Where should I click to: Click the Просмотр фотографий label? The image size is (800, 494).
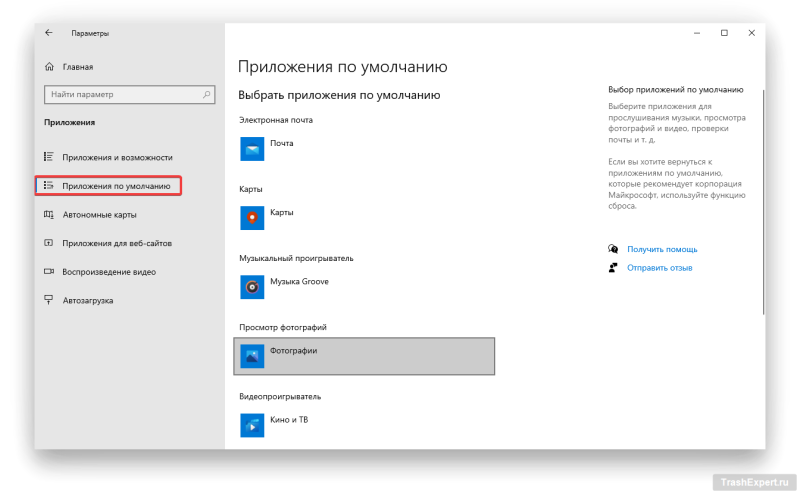(x=283, y=327)
